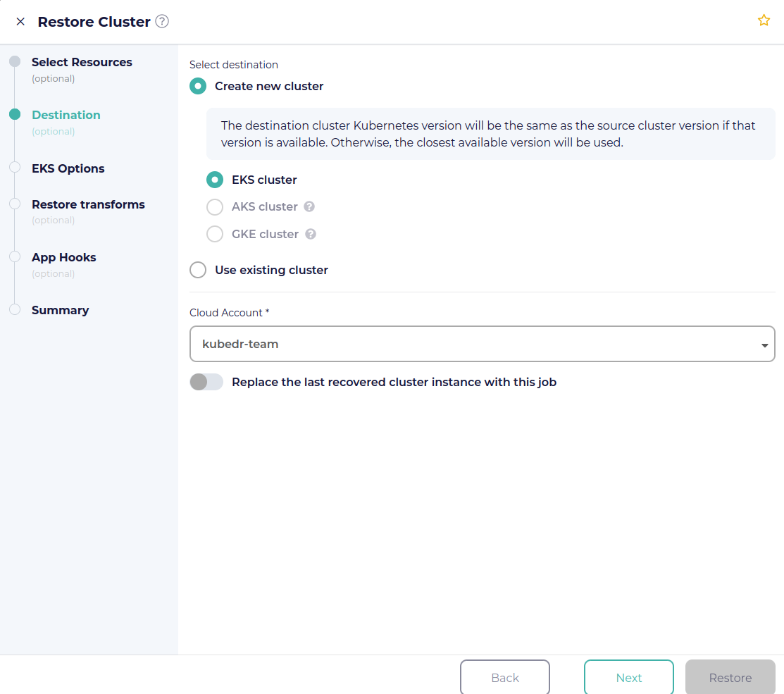Open the GKE cluster help tooltip

pyautogui.click(x=311, y=233)
